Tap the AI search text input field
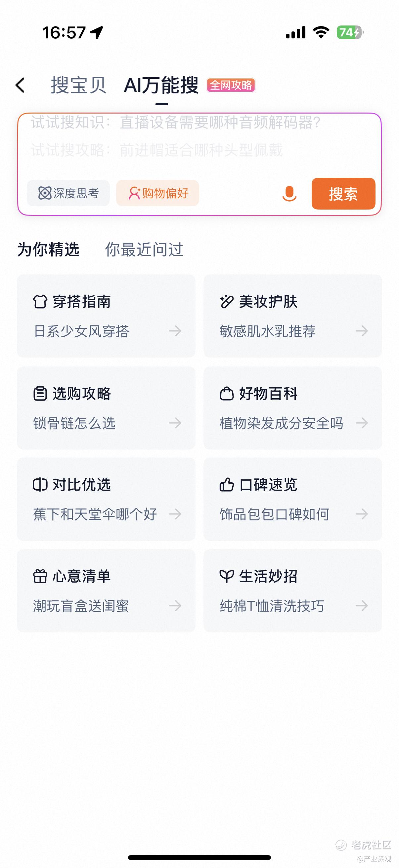Screen dimensions: 399x868 click(x=199, y=142)
